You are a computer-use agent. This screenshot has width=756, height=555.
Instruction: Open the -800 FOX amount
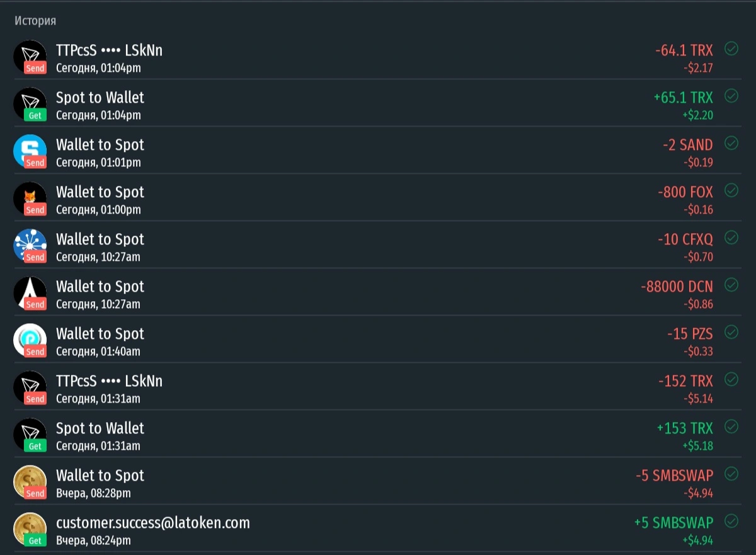click(x=685, y=192)
